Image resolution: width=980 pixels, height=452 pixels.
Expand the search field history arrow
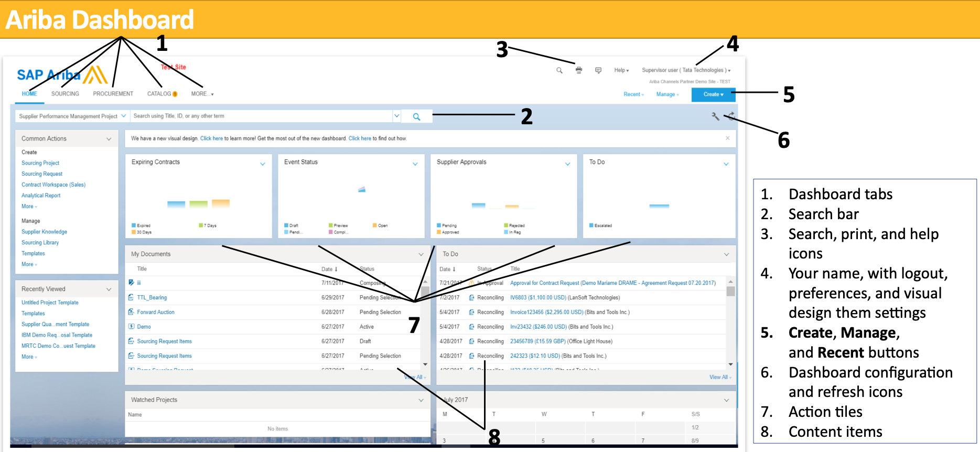click(x=397, y=116)
